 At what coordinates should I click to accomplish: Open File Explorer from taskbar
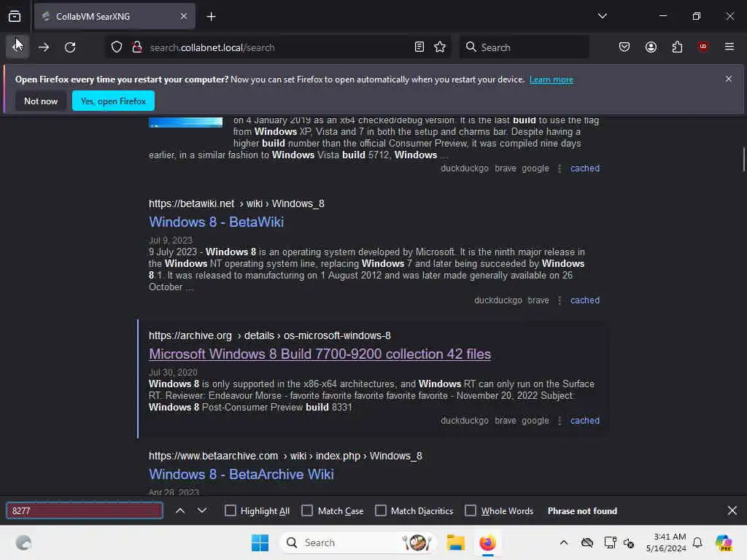455,542
